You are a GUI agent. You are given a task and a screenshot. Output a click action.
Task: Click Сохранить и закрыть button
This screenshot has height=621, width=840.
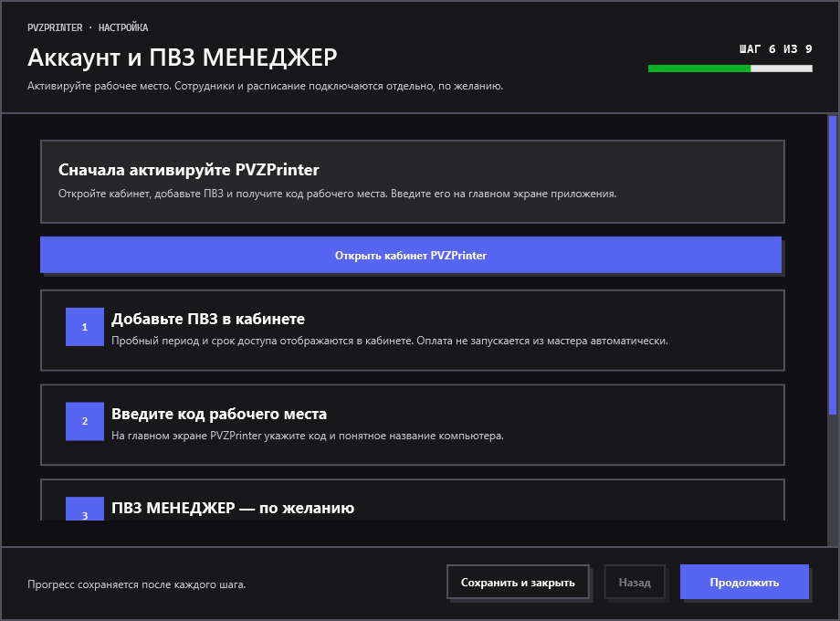pyautogui.click(x=518, y=582)
